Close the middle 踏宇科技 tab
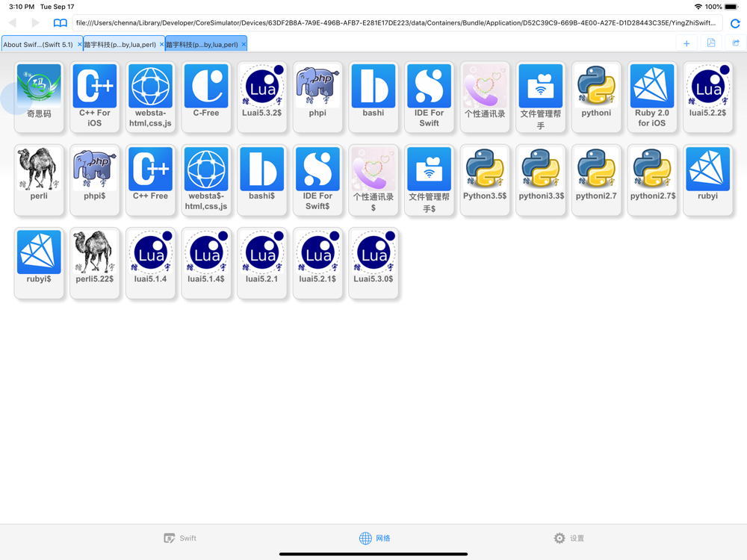This screenshot has height=560, width=747. point(161,44)
